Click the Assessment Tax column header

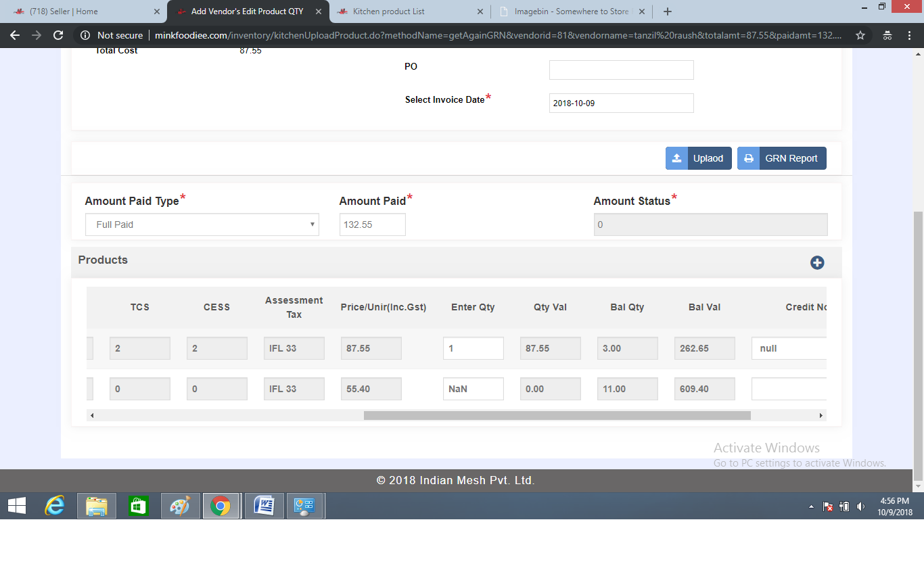coord(294,307)
